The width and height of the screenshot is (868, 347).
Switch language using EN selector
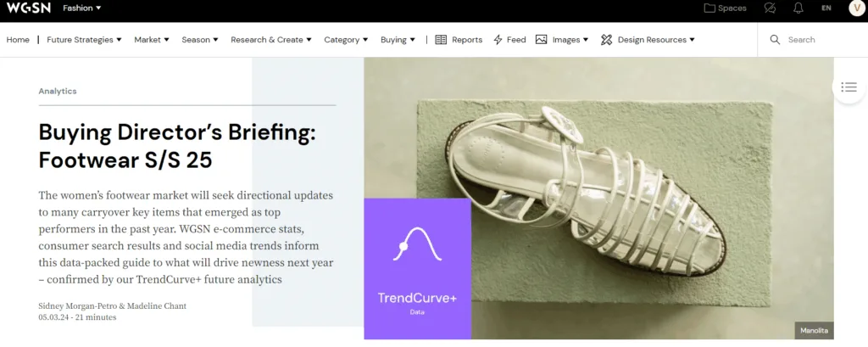point(826,8)
